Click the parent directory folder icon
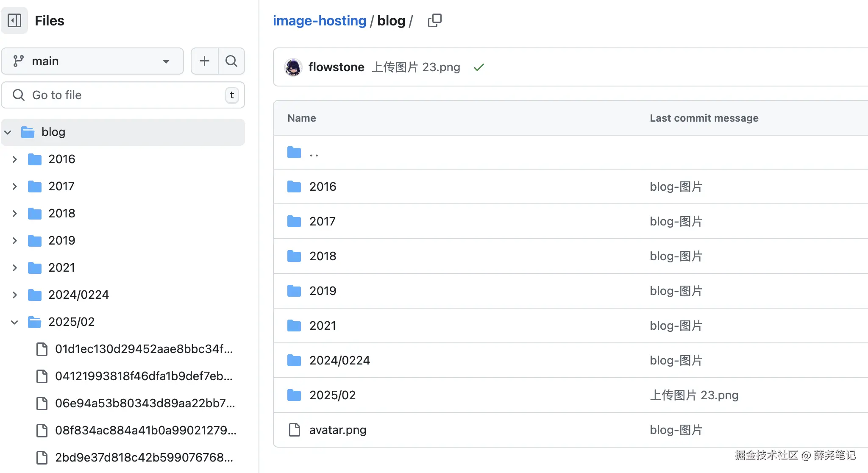 point(294,152)
